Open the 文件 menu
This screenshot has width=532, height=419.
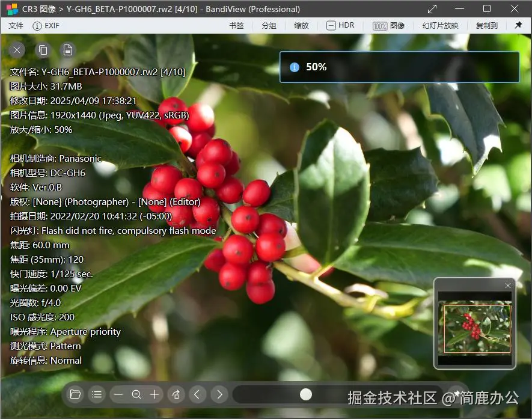click(x=16, y=25)
